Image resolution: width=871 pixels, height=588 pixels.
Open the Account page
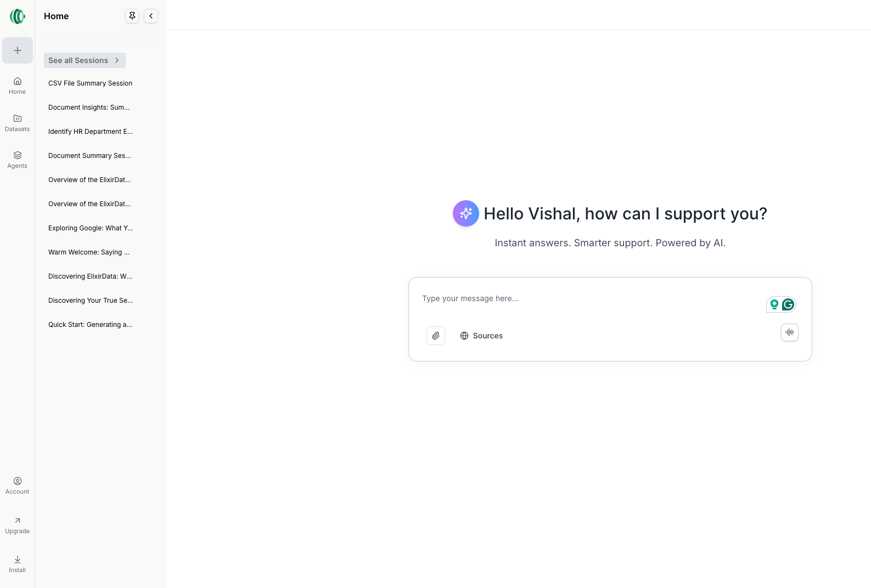pyautogui.click(x=18, y=485)
